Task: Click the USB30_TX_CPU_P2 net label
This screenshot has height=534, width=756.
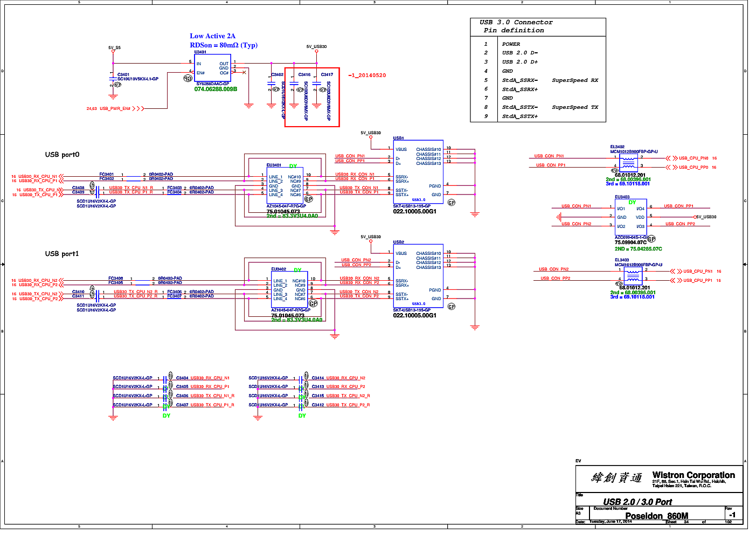Action: coord(39,299)
